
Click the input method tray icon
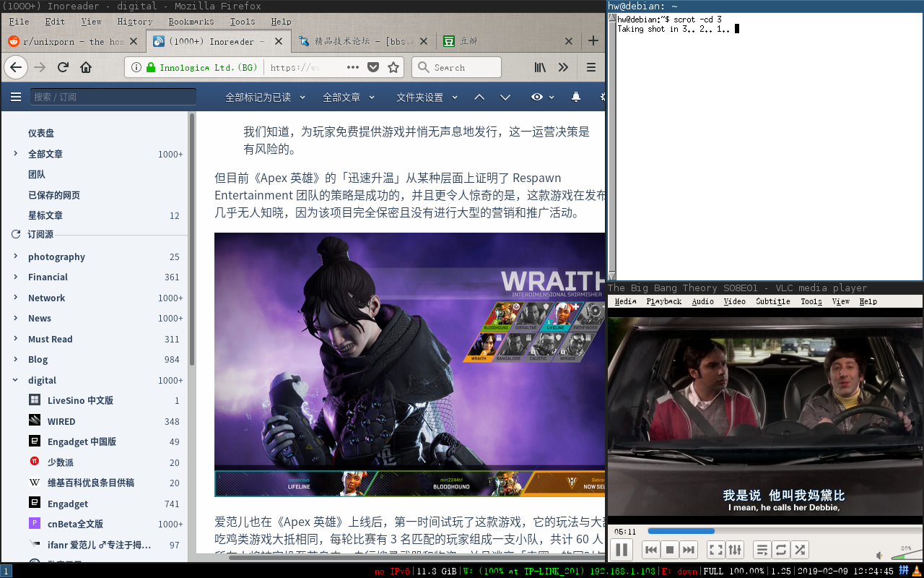click(903, 571)
